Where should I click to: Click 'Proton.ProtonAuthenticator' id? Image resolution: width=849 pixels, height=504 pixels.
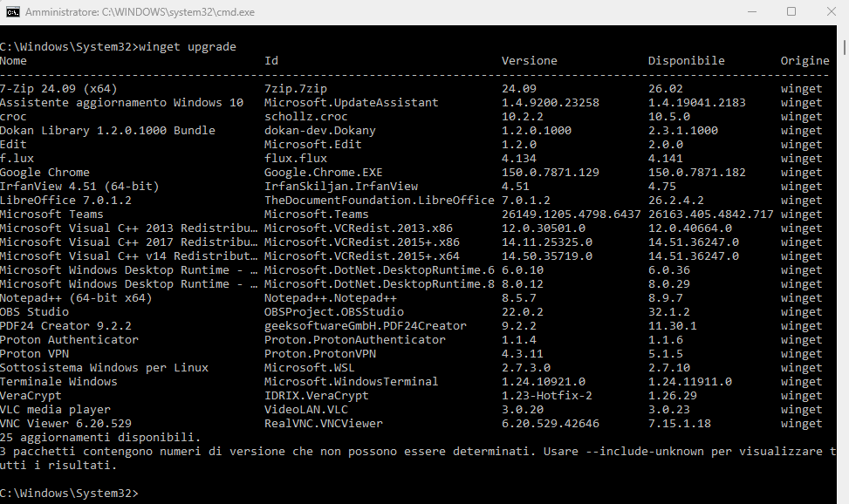tap(354, 340)
